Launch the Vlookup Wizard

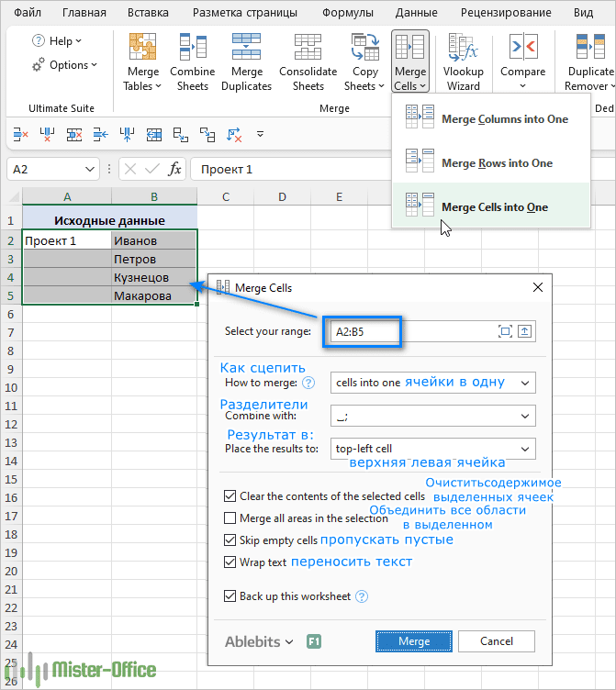[464, 61]
